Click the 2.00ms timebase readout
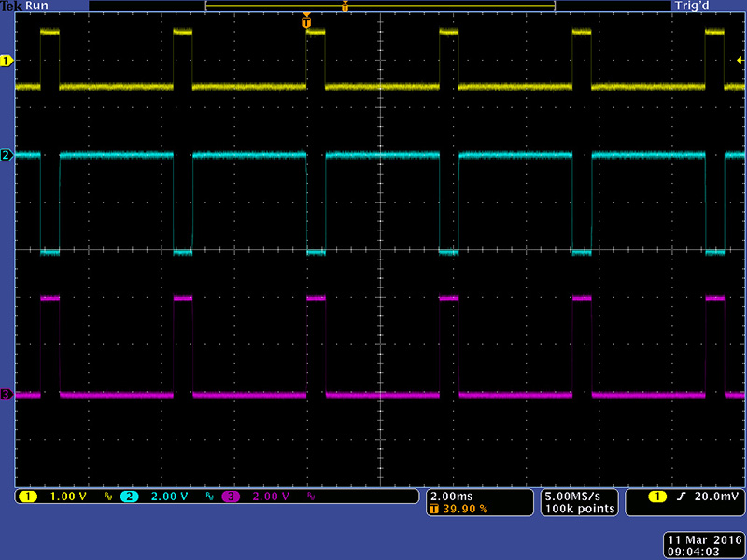The width and height of the screenshot is (747, 560). click(454, 497)
